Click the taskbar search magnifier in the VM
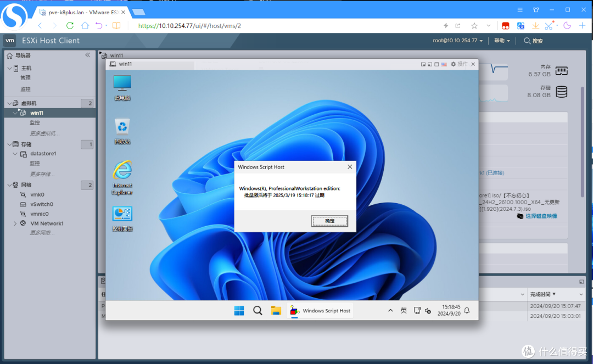The height and width of the screenshot is (364, 593). coord(258,311)
